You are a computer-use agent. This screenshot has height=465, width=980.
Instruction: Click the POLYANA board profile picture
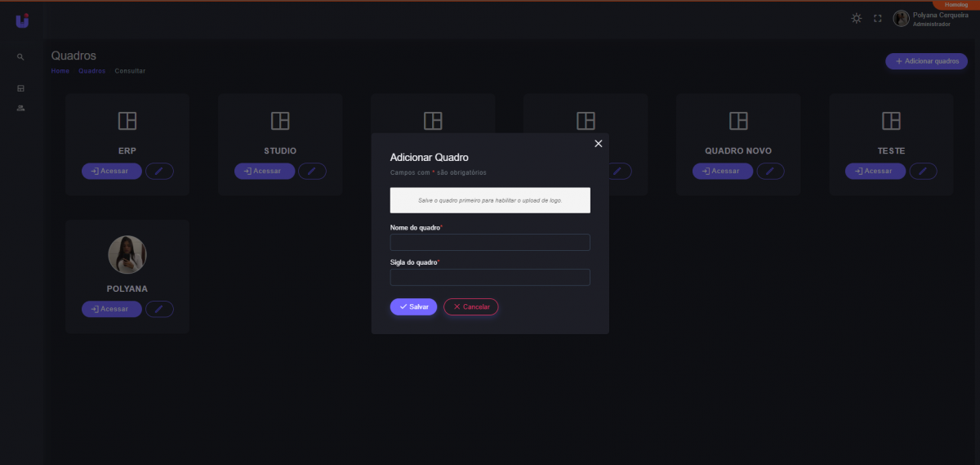pyautogui.click(x=127, y=255)
